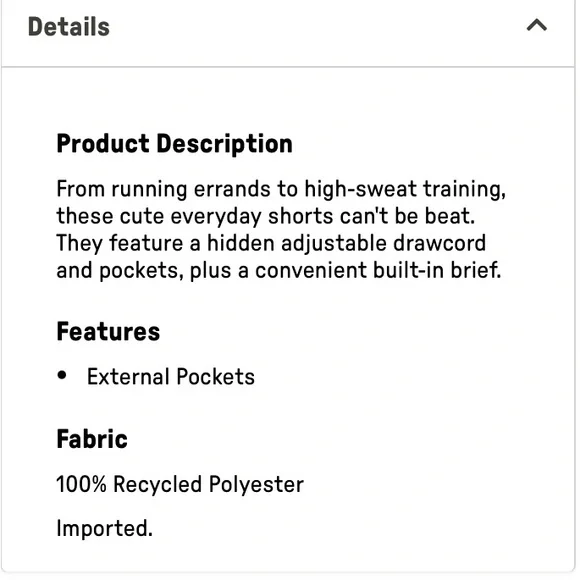Select the Product Description heading
Viewport: 580px width, 580px height.
[175, 144]
